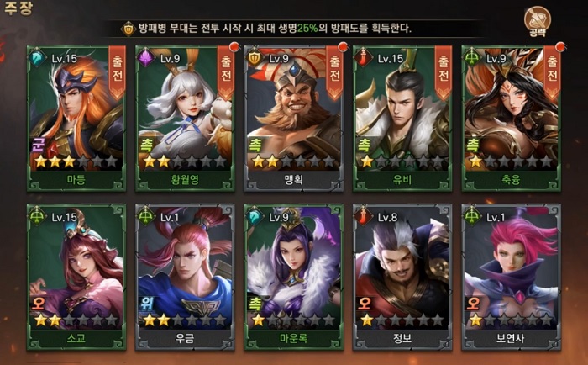Click the red blade icon on 정보's card
The image size is (588, 365).
(364, 217)
